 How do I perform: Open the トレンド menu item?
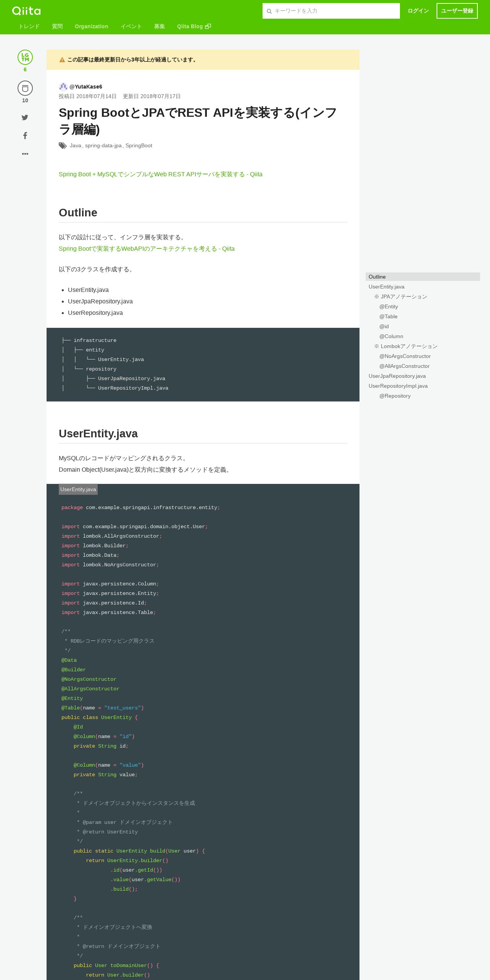29,26
